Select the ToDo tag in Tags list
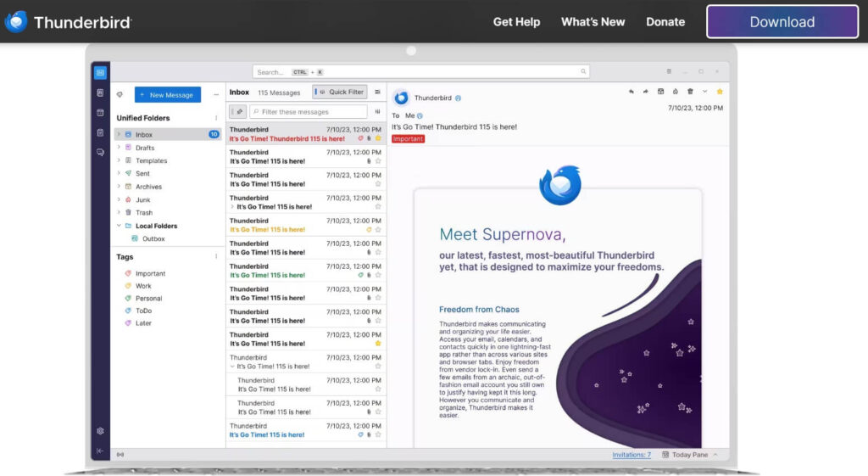868x476 pixels. pos(138,311)
